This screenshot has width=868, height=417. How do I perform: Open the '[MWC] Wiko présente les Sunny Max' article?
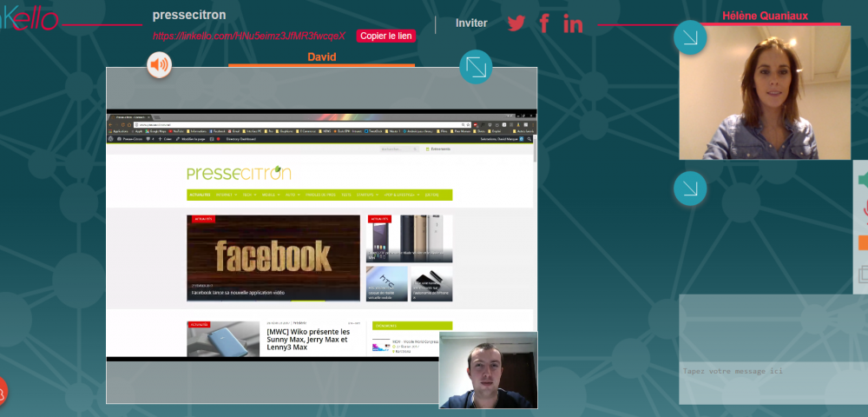coord(308,340)
